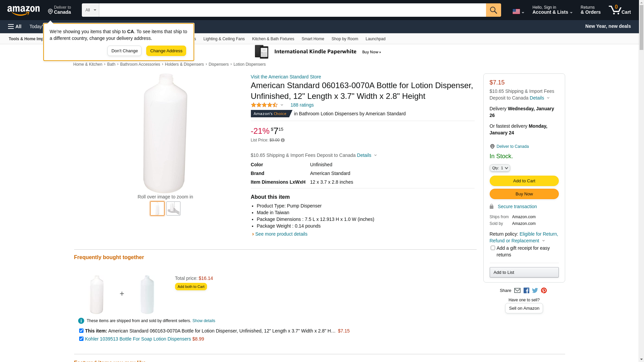Uncheck the 'This item' bundle checkbox
The image size is (644, 362).
(81, 331)
